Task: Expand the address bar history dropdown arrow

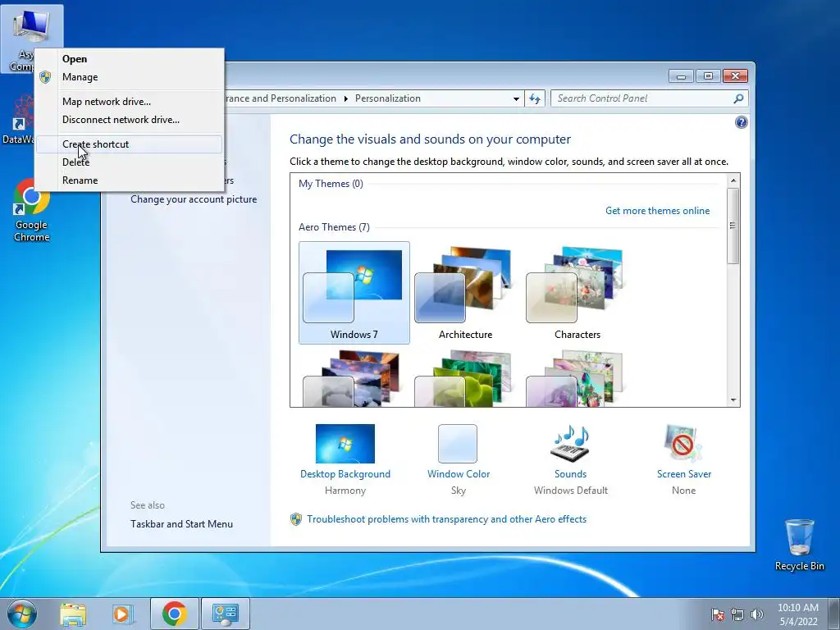Action: pyautogui.click(x=516, y=98)
